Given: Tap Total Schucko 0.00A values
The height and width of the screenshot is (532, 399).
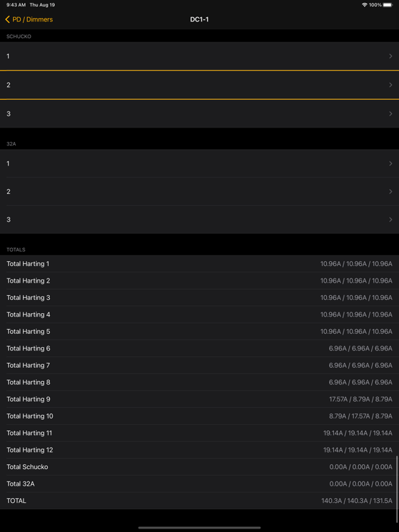Looking at the screenshot, I should pyautogui.click(x=361, y=467).
